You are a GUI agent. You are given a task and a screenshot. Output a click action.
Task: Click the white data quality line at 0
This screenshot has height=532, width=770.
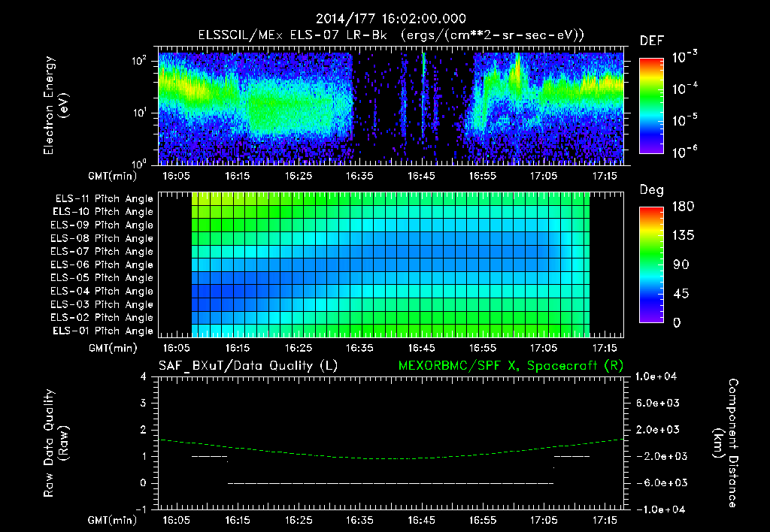(390, 483)
